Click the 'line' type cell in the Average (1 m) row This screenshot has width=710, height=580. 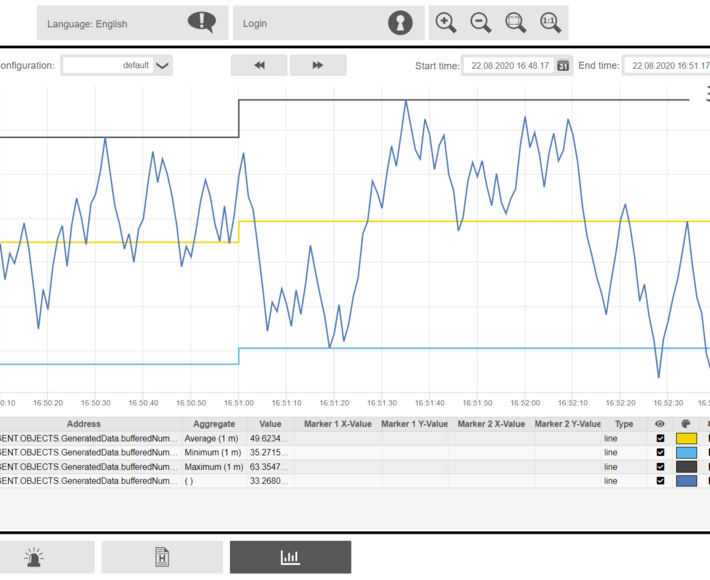click(x=624, y=438)
